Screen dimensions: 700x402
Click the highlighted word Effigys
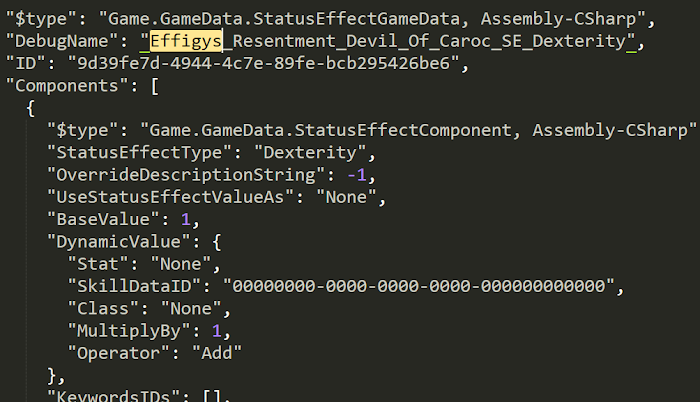pos(186,41)
